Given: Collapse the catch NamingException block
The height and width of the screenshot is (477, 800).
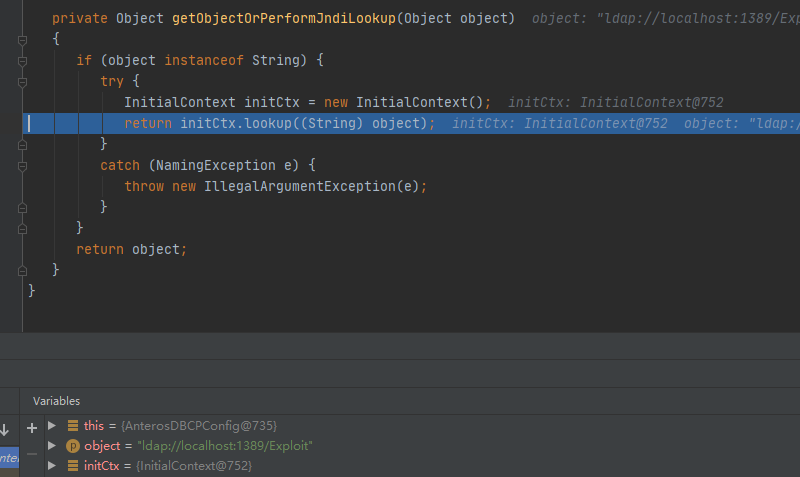Looking at the screenshot, I should coord(22,165).
